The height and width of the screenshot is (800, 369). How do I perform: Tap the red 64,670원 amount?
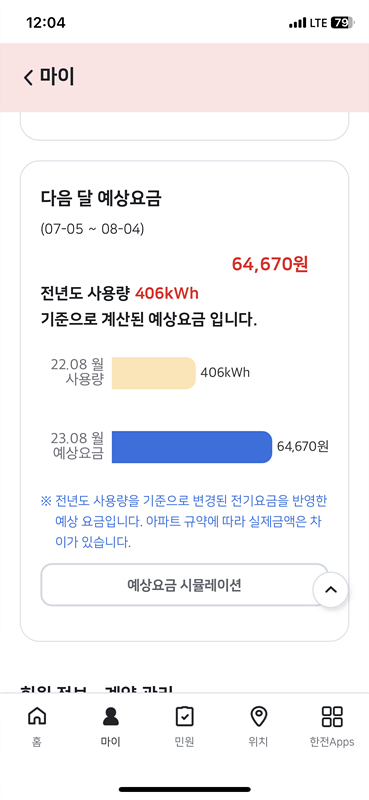270,264
